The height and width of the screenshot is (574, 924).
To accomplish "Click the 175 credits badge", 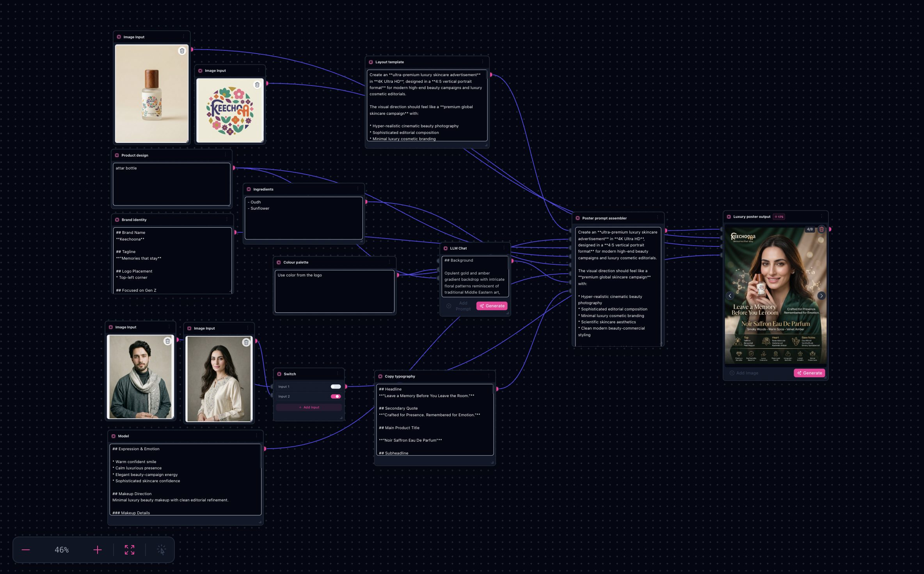I will [779, 217].
